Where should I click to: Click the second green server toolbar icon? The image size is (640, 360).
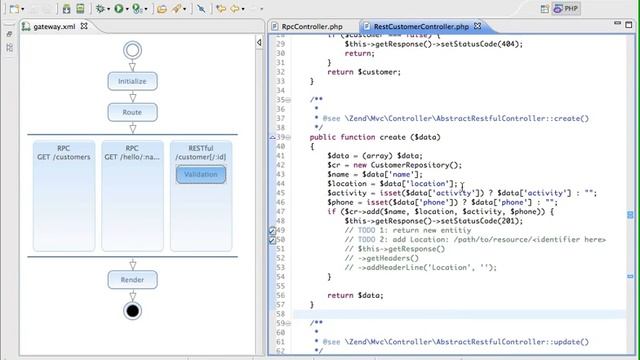click(x=80, y=9)
